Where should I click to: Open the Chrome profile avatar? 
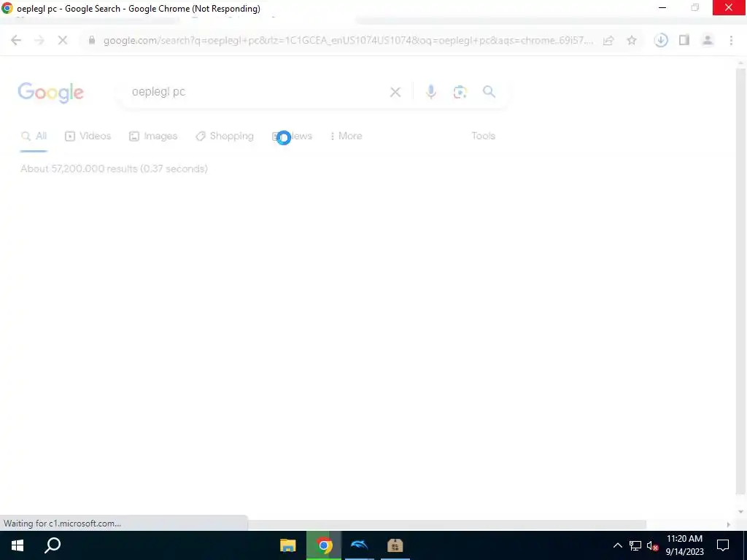pyautogui.click(x=708, y=41)
